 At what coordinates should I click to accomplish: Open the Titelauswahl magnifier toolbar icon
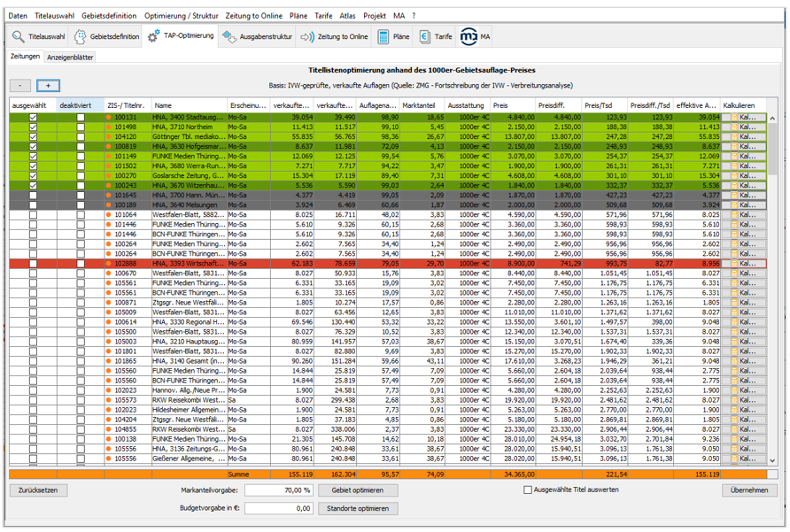pos(19,37)
